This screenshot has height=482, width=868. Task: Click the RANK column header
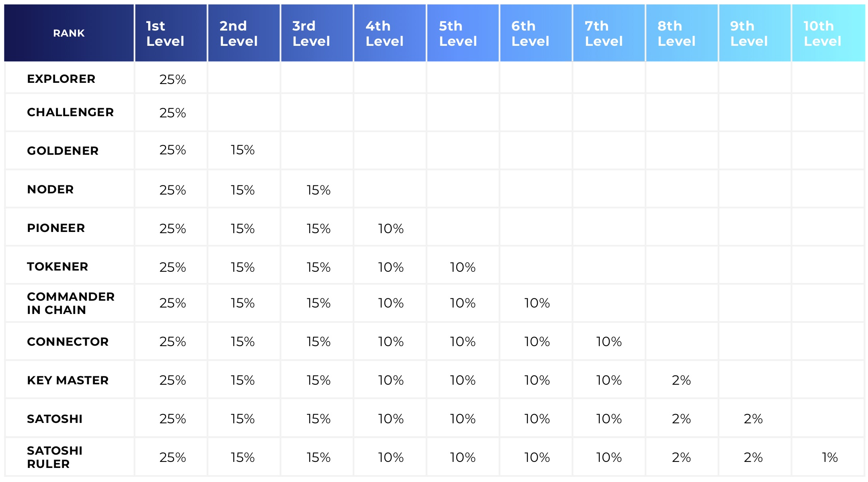pos(69,33)
